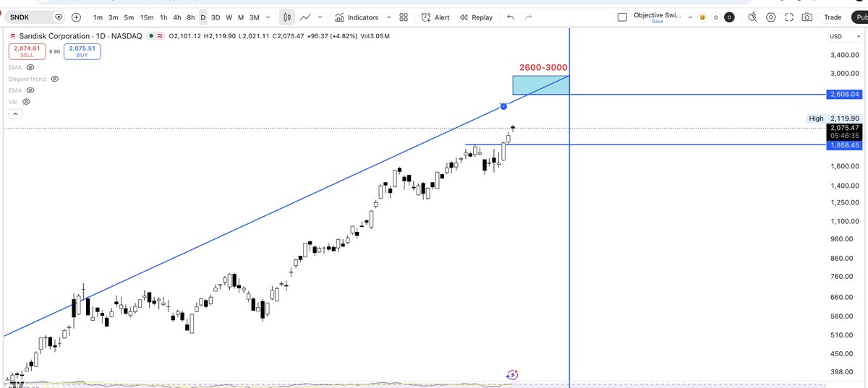Select the 1h timeframe
The image size is (868, 388).
[163, 17]
